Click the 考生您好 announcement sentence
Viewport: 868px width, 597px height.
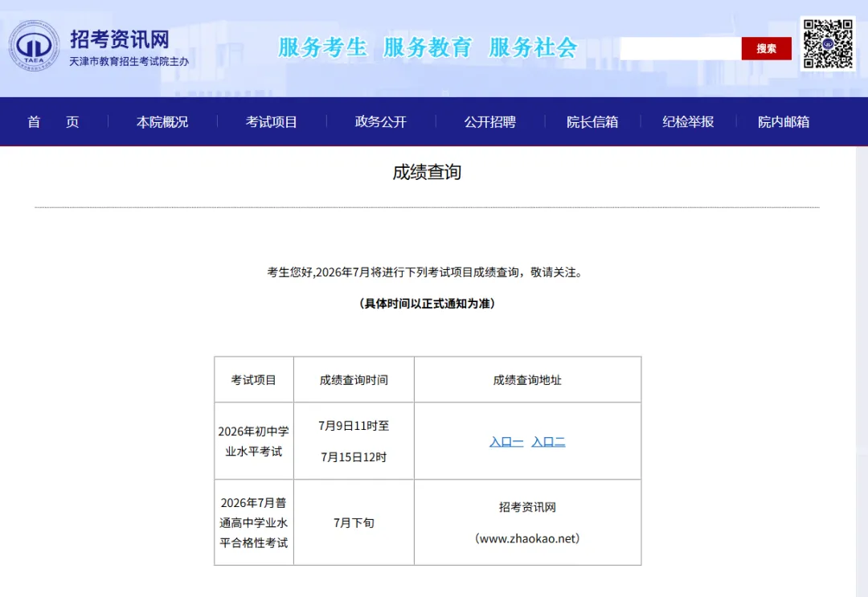424,272
